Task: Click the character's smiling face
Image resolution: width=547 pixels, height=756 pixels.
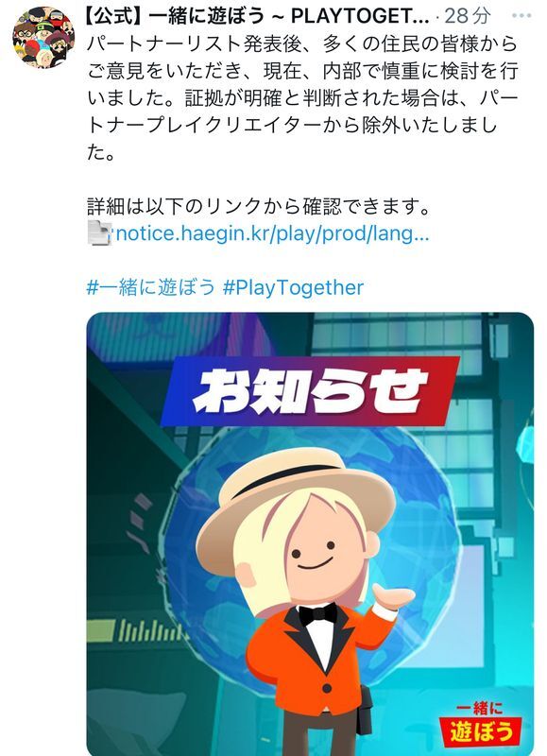Action: pyautogui.click(x=316, y=553)
